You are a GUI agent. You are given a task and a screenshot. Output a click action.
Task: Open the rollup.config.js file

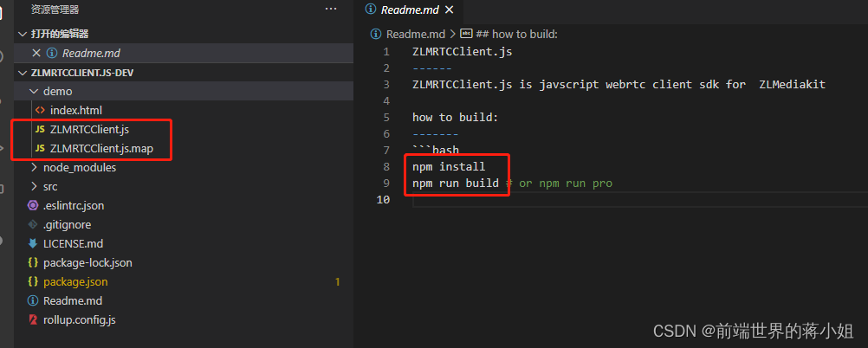tap(79, 319)
